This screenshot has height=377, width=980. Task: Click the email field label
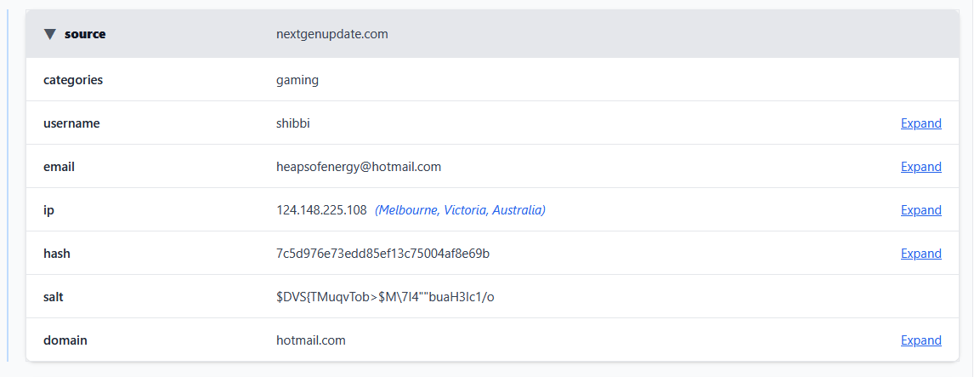pyautogui.click(x=59, y=167)
